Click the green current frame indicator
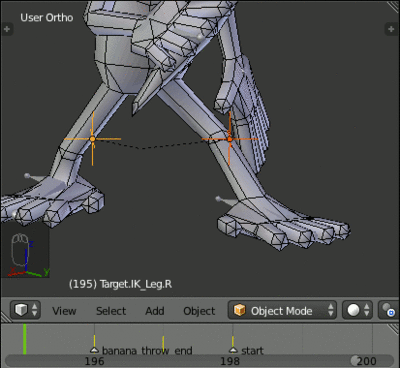This screenshot has height=368, width=400. 25,339
